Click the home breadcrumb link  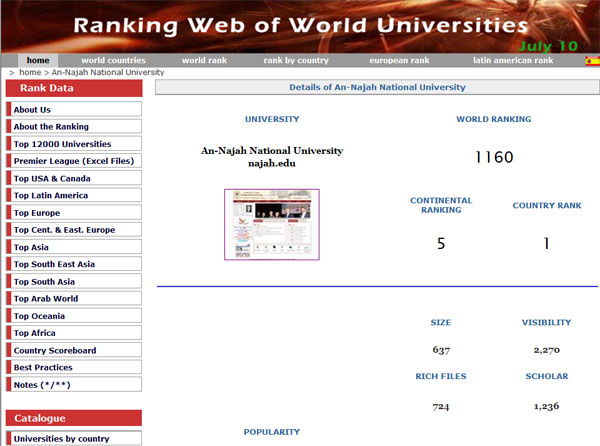point(30,73)
